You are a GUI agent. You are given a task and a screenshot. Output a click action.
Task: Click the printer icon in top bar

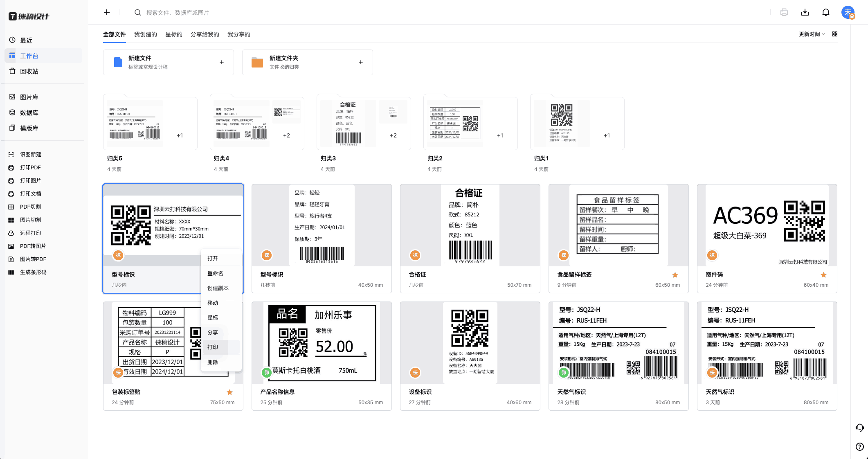784,12
